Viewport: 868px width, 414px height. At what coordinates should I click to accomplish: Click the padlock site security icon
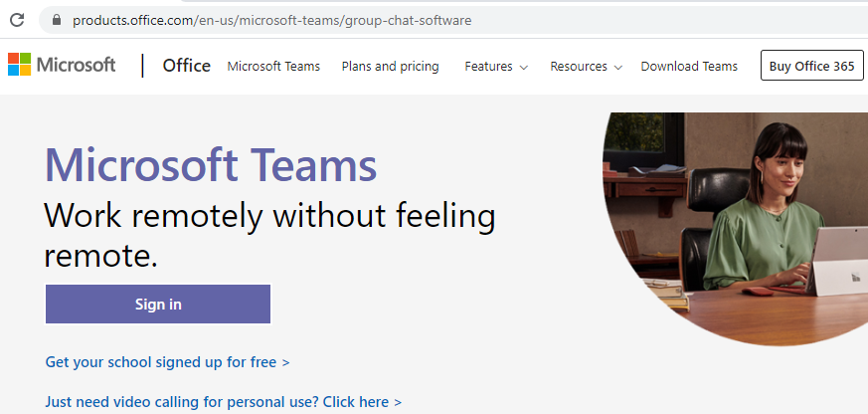click(x=57, y=20)
